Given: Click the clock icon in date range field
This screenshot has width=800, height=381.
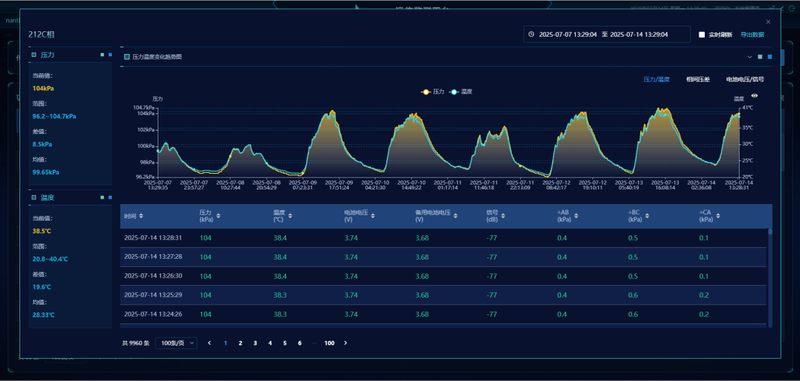Looking at the screenshot, I should coord(531,34).
